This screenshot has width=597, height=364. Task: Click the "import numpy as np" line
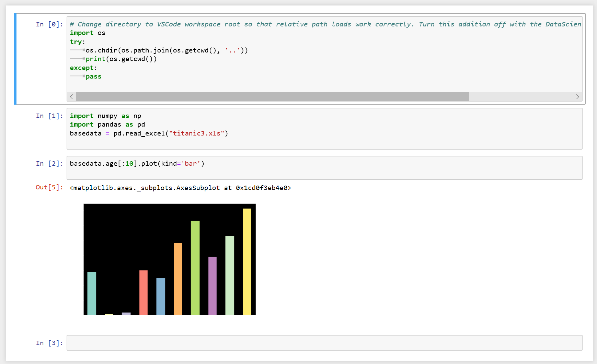[105, 116]
